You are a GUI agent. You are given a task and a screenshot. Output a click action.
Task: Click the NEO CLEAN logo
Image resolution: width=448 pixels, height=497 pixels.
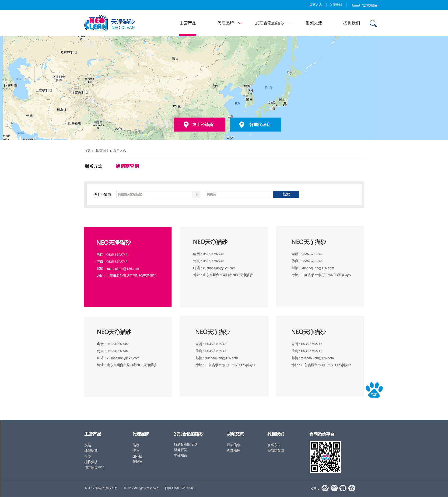[x=109, y=23]
